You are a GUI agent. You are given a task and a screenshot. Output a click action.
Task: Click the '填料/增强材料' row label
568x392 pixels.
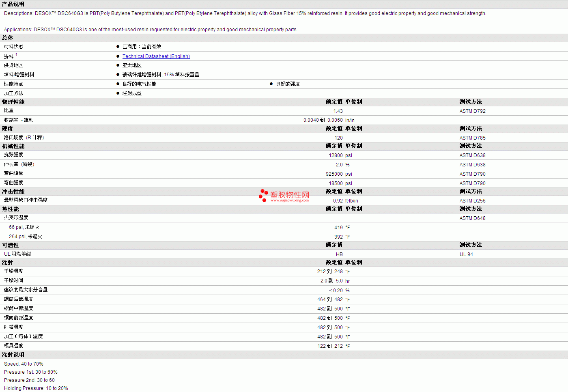pyautogui.click(x=19, y=75)
